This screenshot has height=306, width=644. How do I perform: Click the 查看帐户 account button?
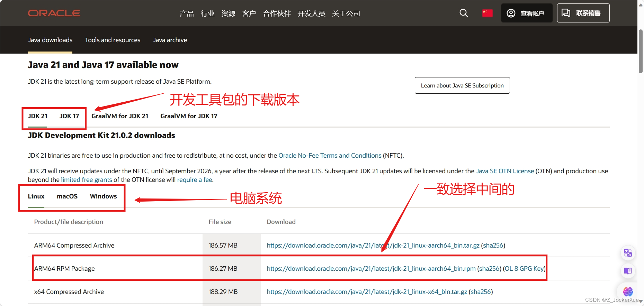pyautogui.click(x=527, y=13)
